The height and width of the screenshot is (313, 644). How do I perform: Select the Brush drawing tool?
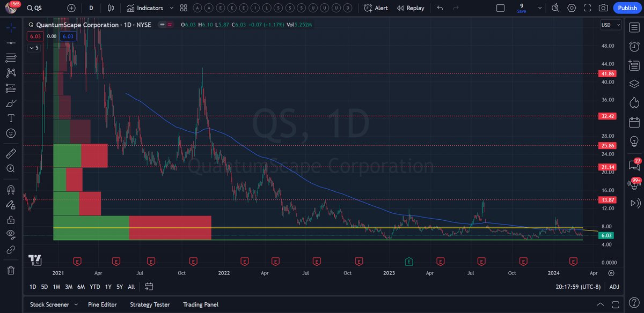click(11, 103)
